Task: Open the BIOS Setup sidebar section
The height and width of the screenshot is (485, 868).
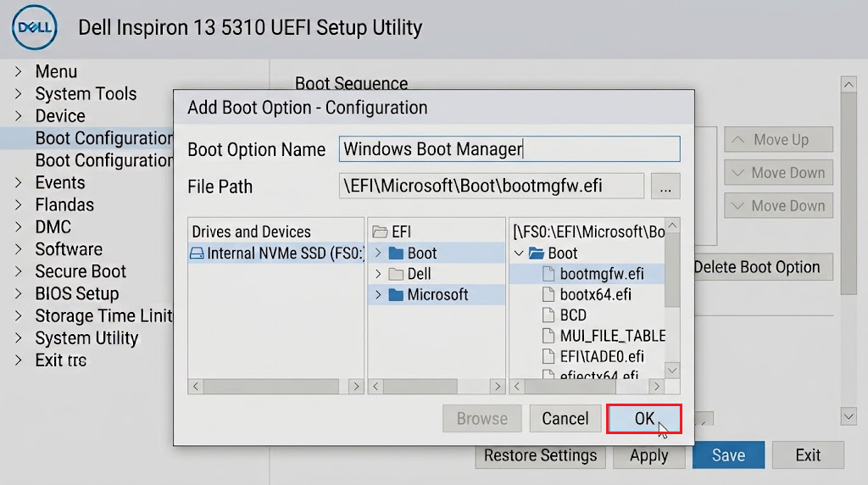Action: coord(77,293)
